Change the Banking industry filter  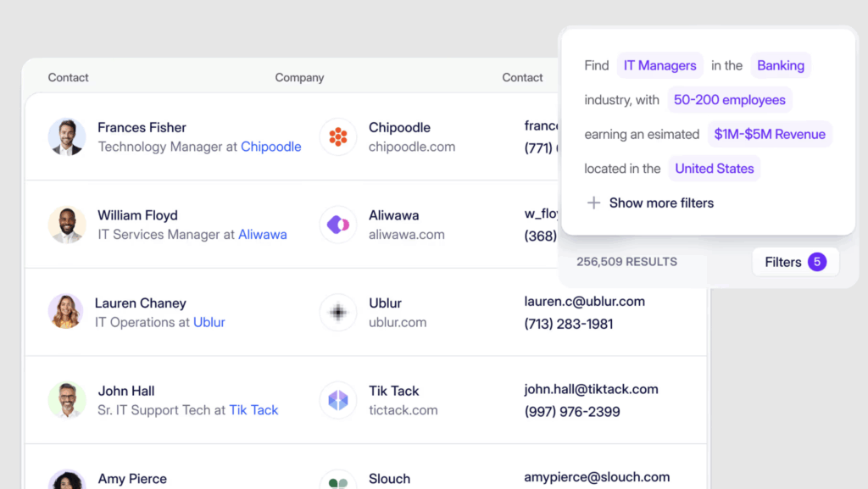pos(781,65)
